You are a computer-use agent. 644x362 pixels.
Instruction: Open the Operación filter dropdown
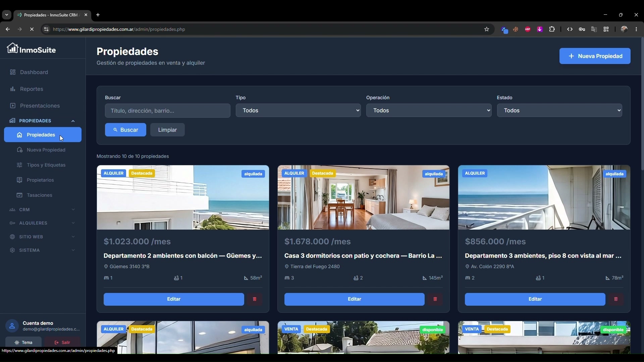tap(429, 111)
